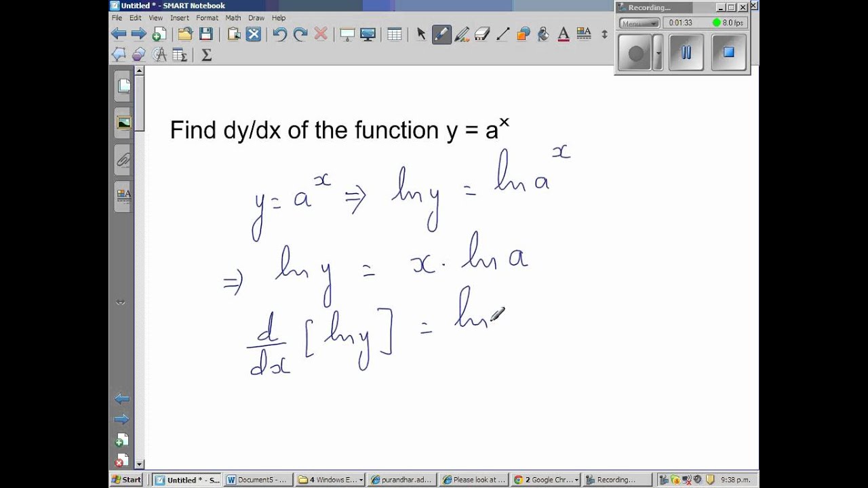
Task: Click sidebar delete page icon
Action: [x=122, y=460]
